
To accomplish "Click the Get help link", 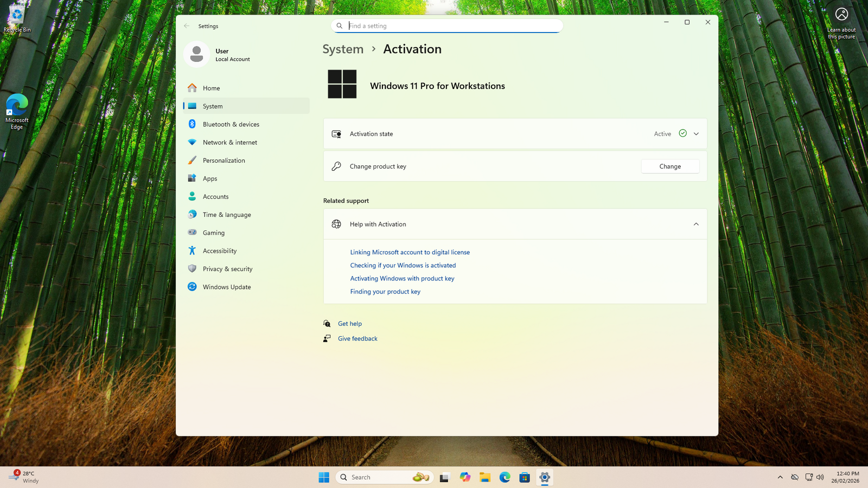I will [x=349, y=324].
